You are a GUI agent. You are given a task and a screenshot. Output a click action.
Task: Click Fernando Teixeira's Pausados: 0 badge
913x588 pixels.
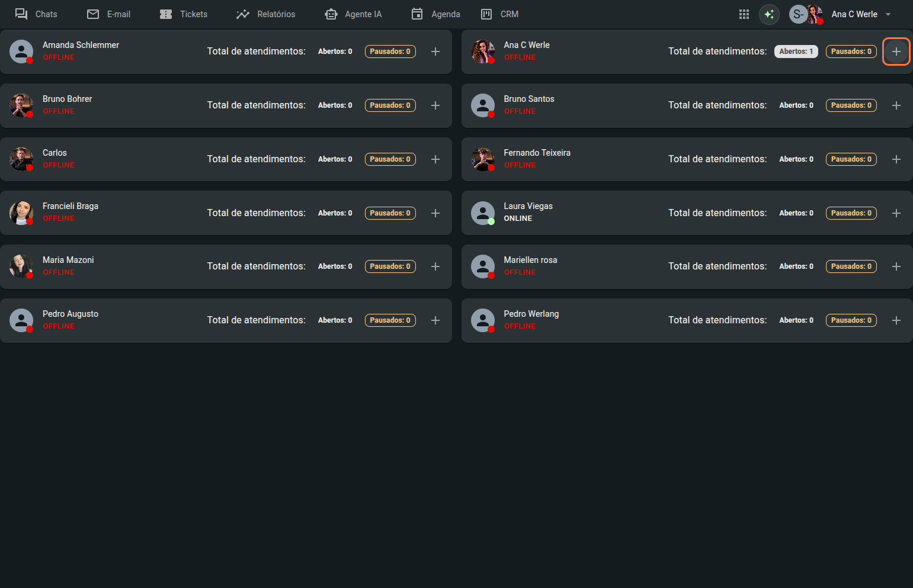click(851, 159)
